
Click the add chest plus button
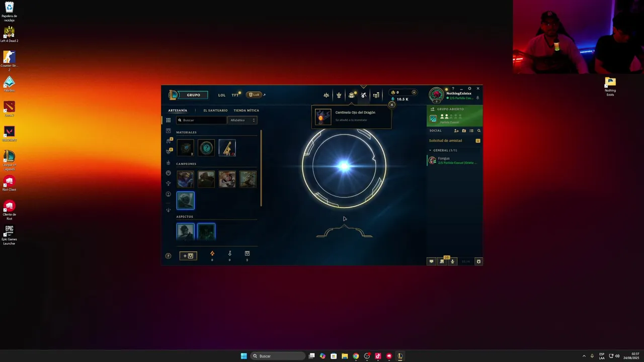coord(188,256)
